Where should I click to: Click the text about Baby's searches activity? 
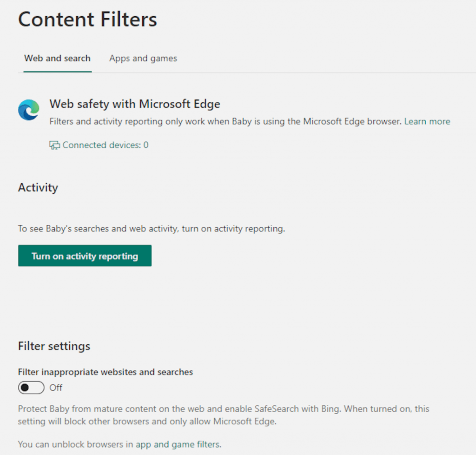coord(151,229)
